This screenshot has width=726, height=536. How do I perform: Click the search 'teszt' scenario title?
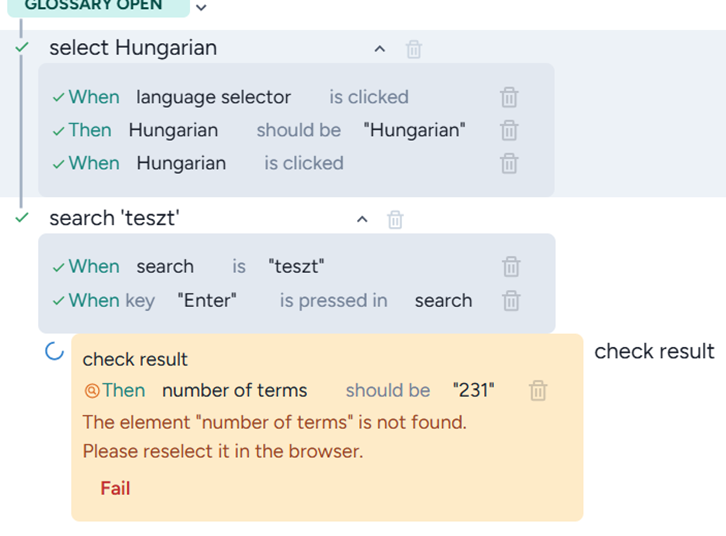click(115, 219)
